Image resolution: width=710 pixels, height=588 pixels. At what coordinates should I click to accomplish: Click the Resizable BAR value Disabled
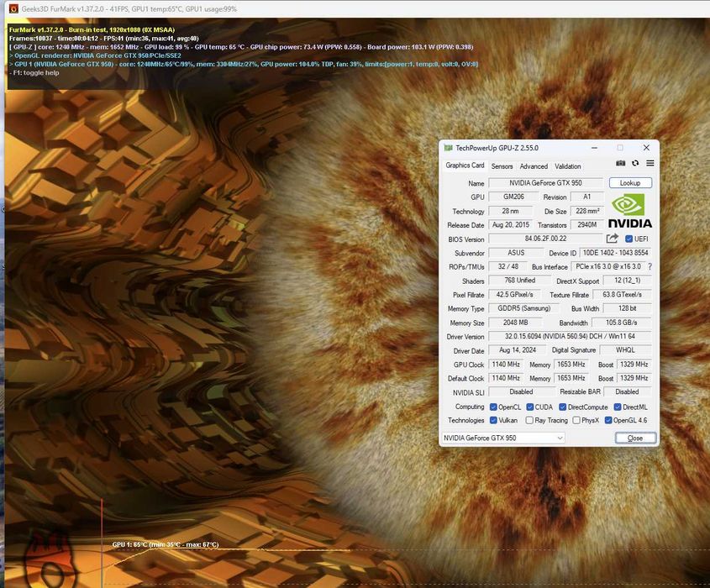pyautogui.click(x=627, y=391)
